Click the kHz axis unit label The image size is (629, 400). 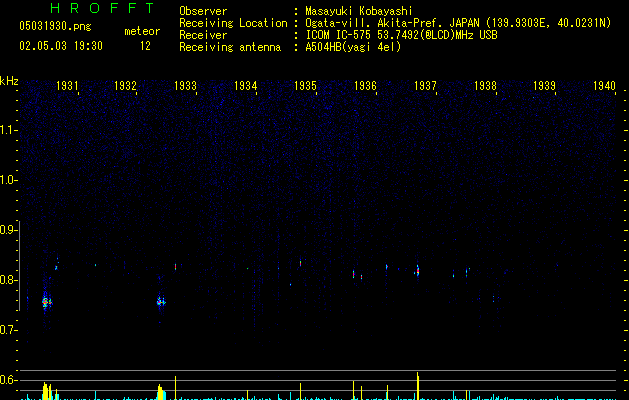9,81
